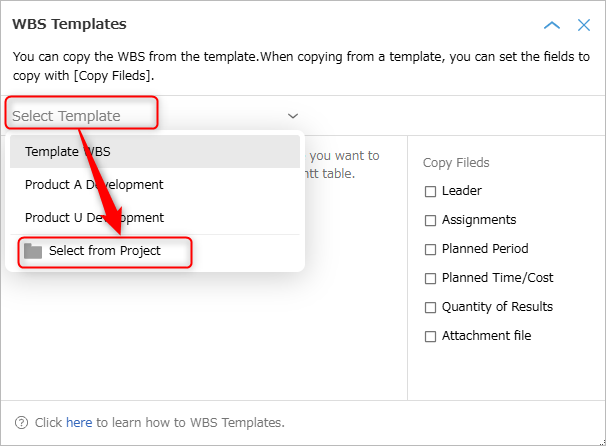Check the Attachment file option
Screen dimensions: 606x446
(x=430, y=336)
